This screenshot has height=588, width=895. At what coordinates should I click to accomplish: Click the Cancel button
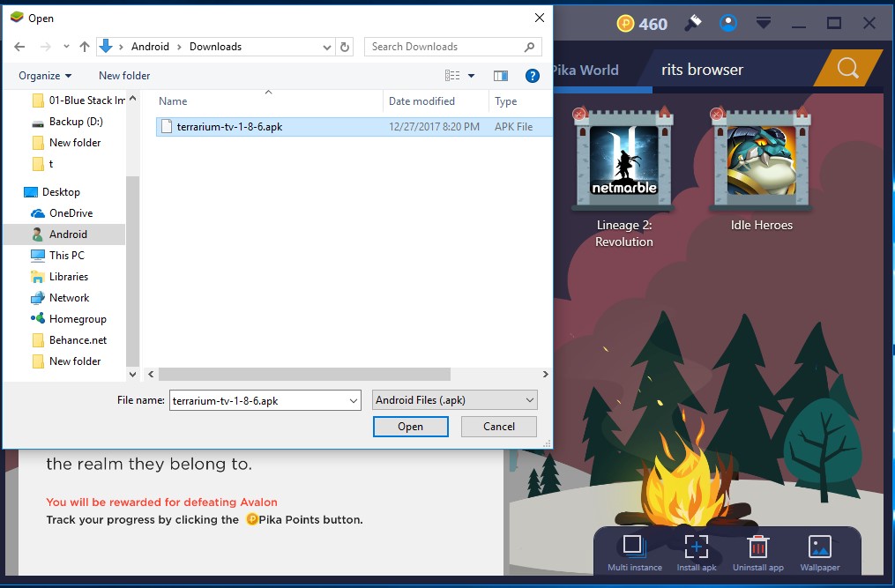tap(499, 427)
